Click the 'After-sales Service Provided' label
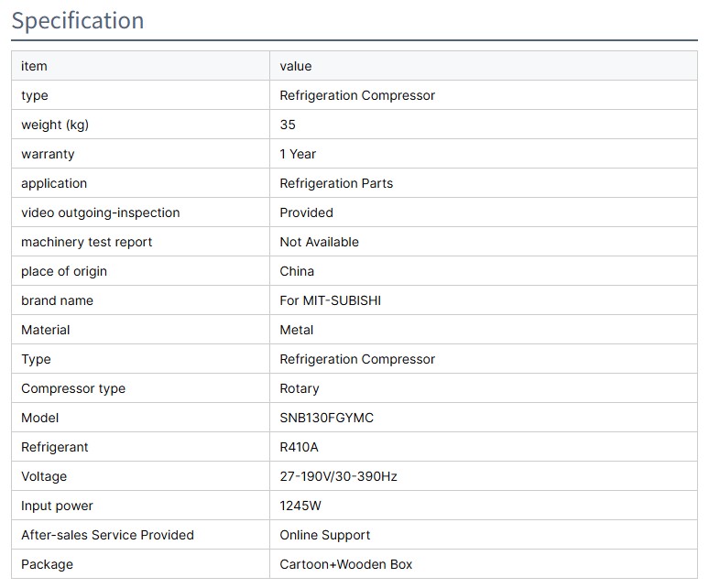 coord(107,535)
